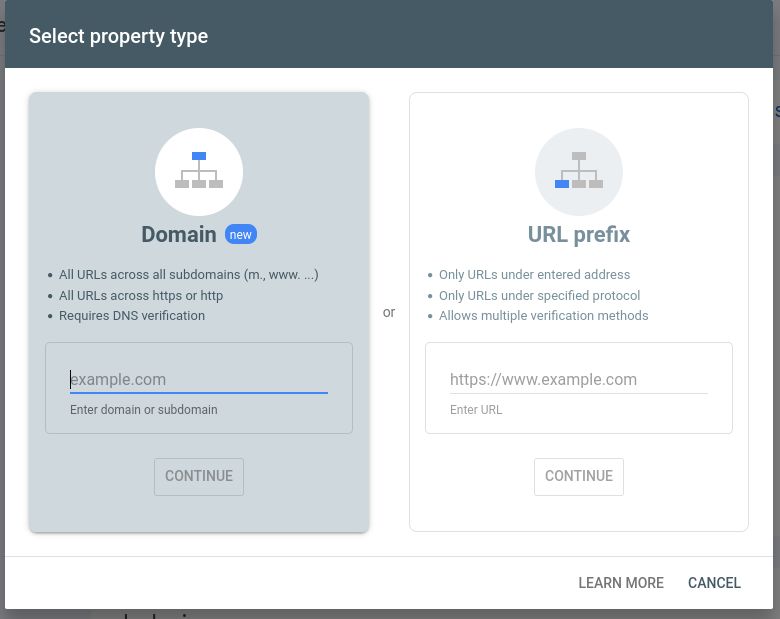Select the Domain property type heading

(x=179, y=234)
